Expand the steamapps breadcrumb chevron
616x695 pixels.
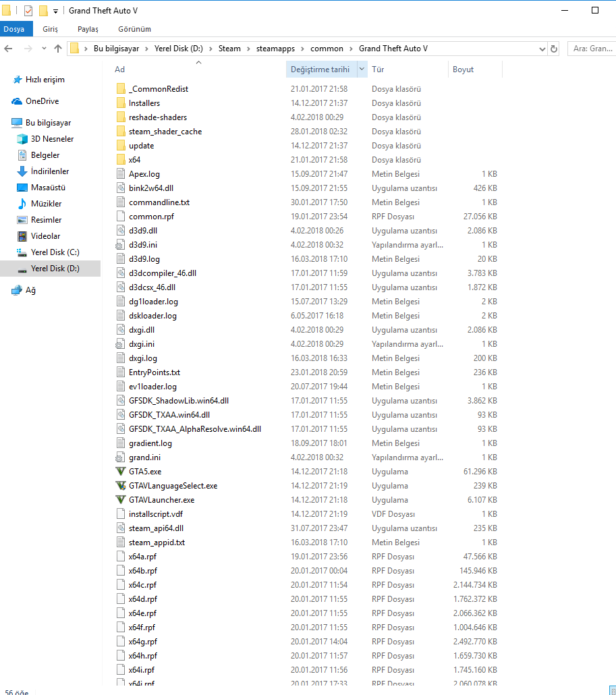[303, 49]
